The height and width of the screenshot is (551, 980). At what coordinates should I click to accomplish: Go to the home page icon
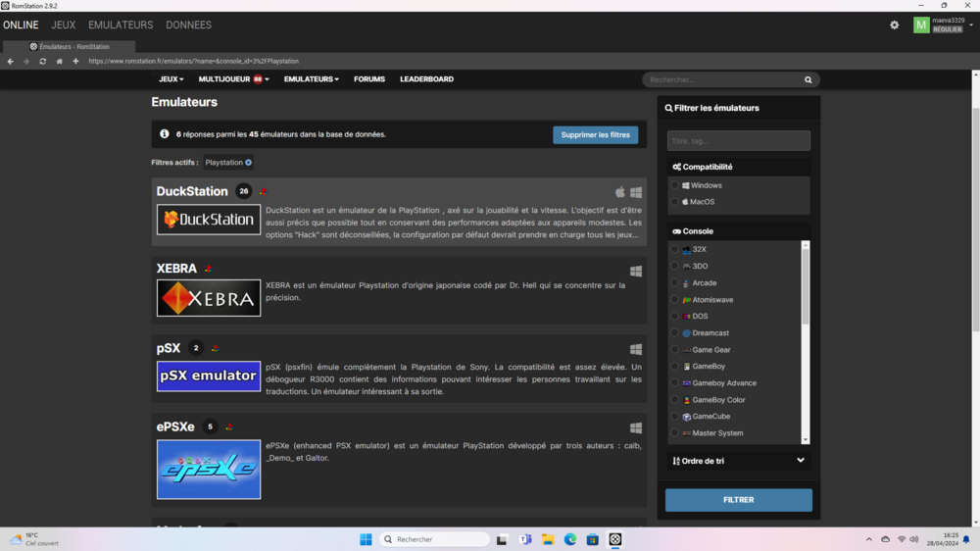[59, 61]
